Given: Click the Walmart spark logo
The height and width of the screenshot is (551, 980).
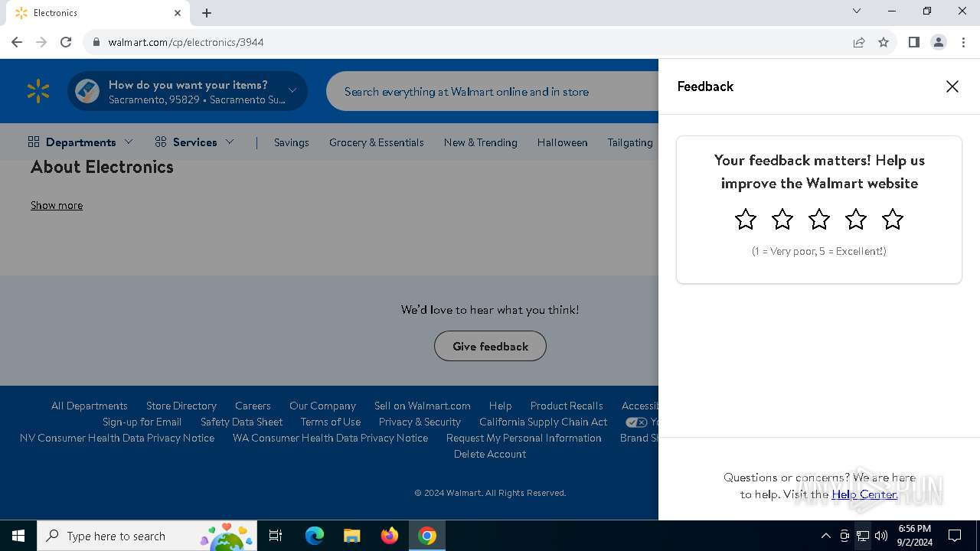Looking at the screenshot, I should (x=38, y=91).
